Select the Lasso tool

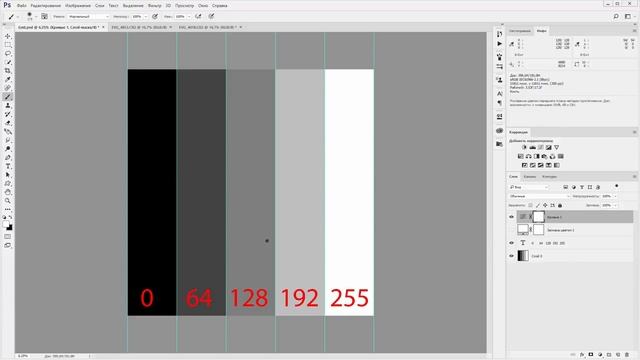(x=8, y=53)
